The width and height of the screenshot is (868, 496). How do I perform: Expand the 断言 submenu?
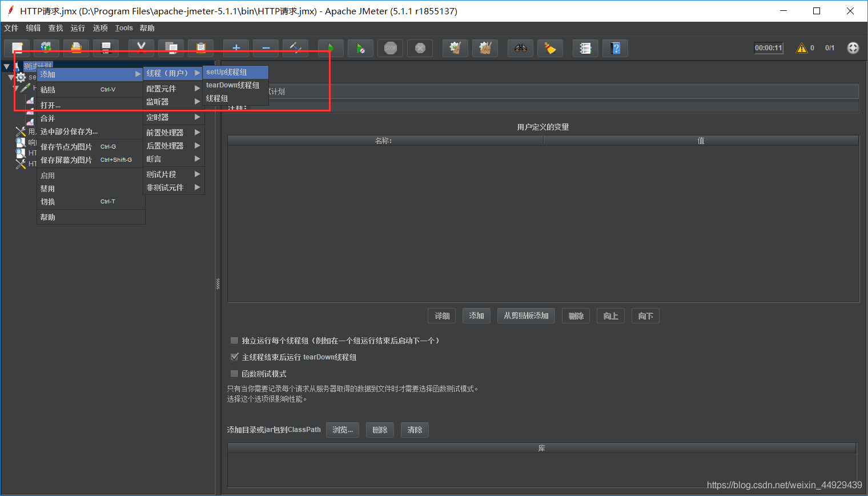click(173, 159)
